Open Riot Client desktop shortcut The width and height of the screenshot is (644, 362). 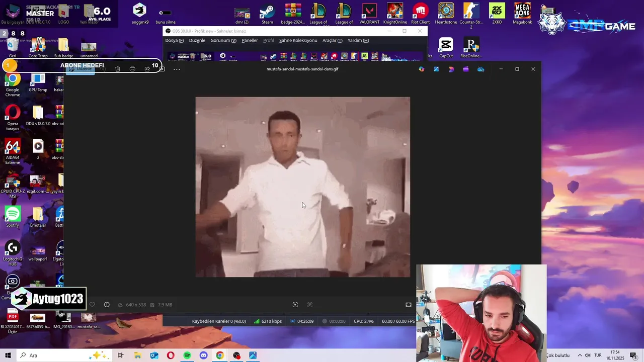click(x=421, y=14)
